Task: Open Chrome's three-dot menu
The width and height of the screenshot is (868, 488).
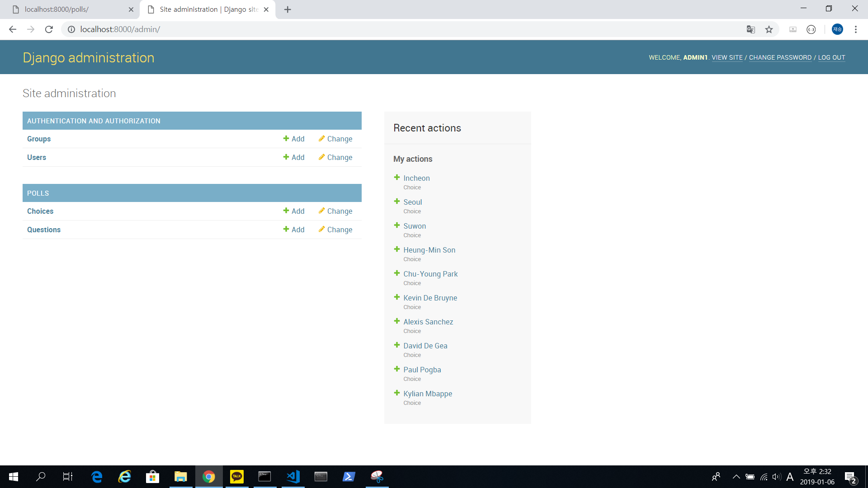Action: coord(855,29)
